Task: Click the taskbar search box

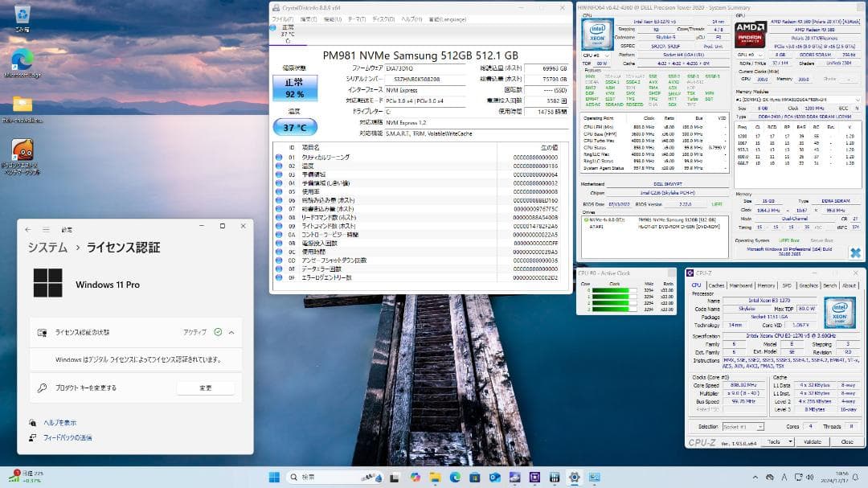Action: pyautogui.click(x=315, y=476)
